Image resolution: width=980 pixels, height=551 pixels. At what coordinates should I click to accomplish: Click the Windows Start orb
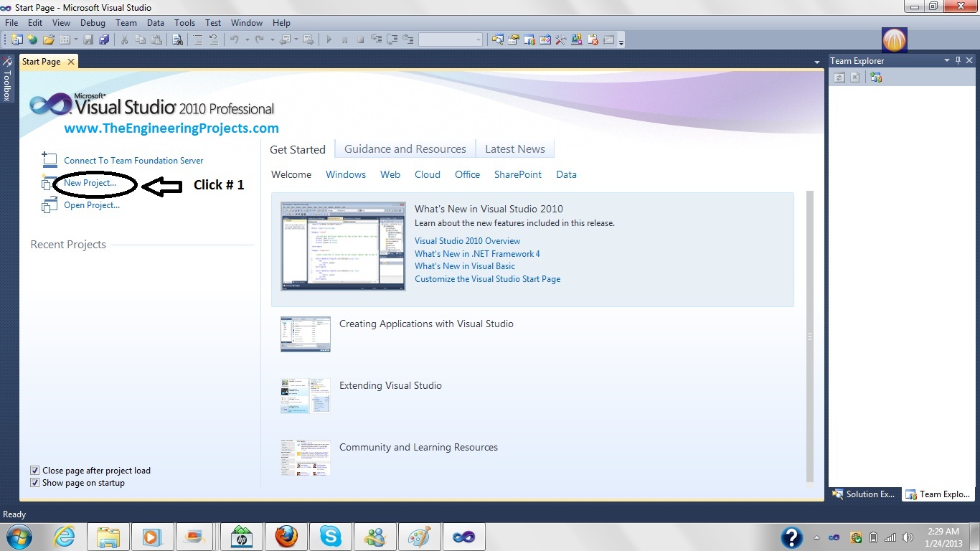[x=19, y=536]
